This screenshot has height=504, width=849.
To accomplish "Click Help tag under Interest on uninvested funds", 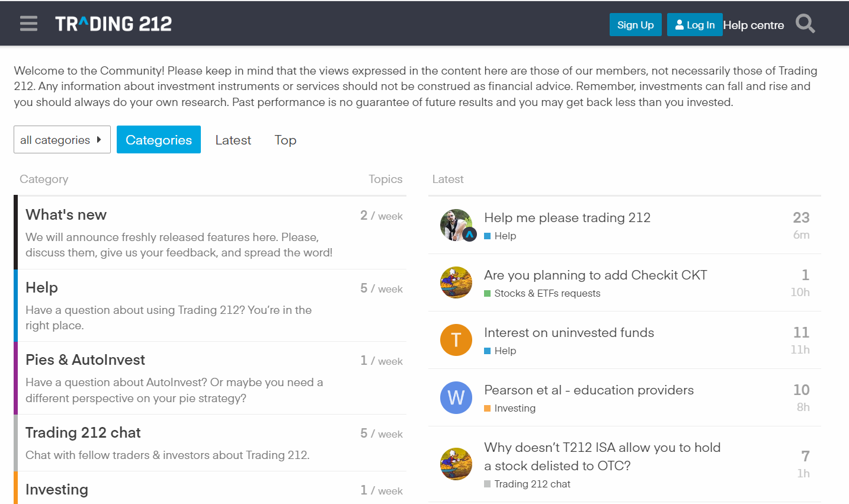I will tap(500, 351).
